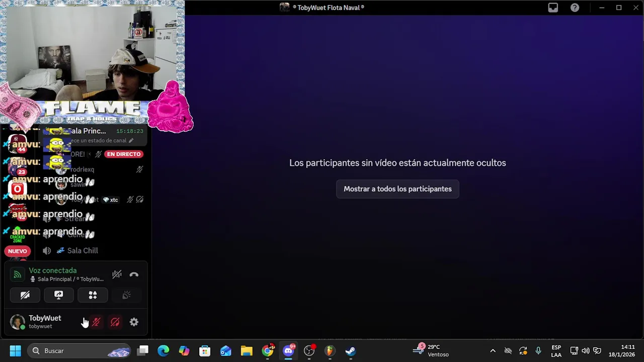Toggle noise suppression icon
Viewport: 644px width, 362px height.
point(117,275)
